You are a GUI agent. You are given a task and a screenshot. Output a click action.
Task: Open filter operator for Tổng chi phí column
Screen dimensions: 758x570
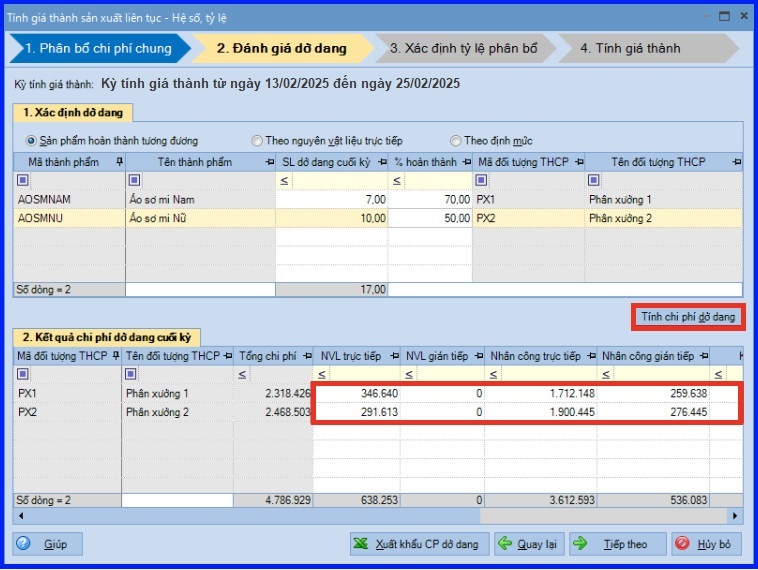243,374
